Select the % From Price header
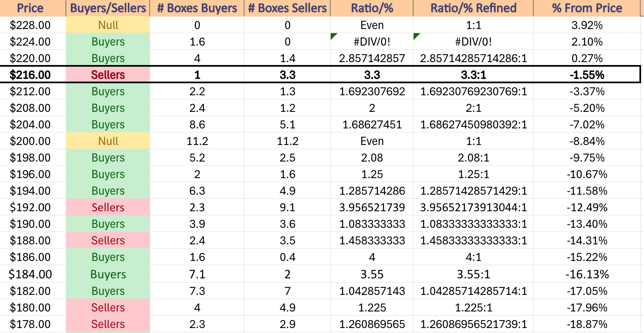Image resolution: width=644 pixels, height=333 pixels. coord(587,8)
